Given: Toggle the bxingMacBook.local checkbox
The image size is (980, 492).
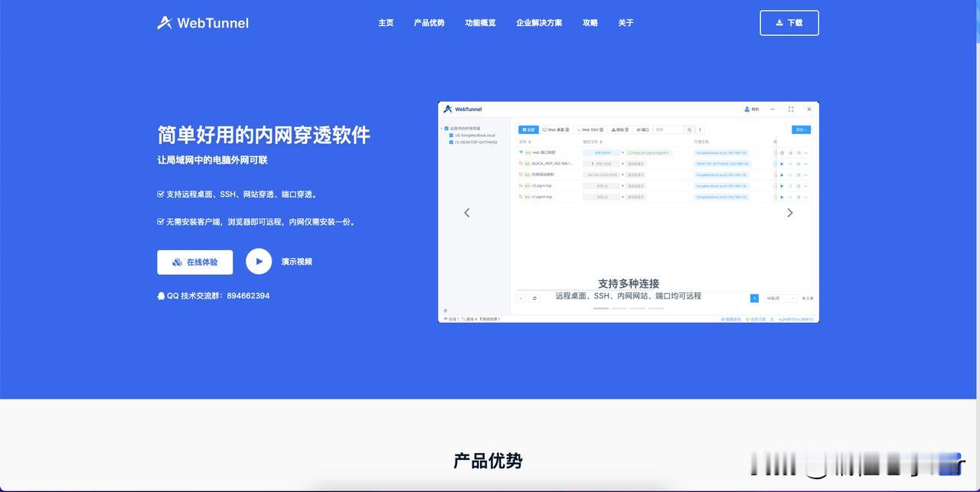Looking at the screenshot, I should (x=451, y=135).
